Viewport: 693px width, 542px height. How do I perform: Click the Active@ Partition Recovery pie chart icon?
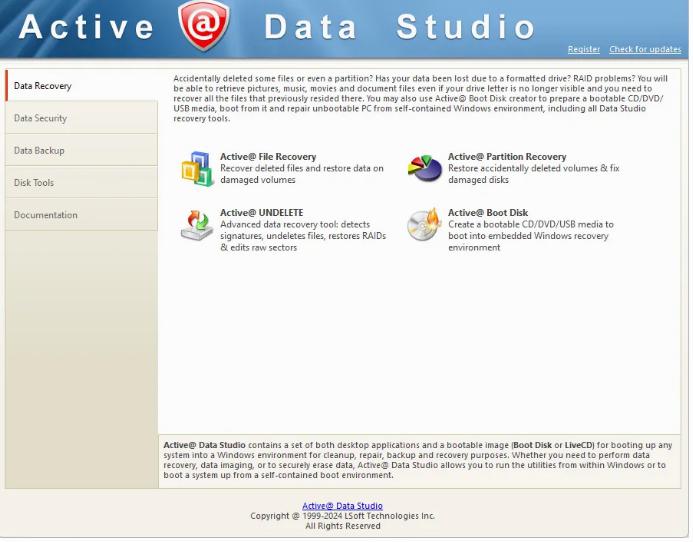pyautogui.click(x=424, y=169)
